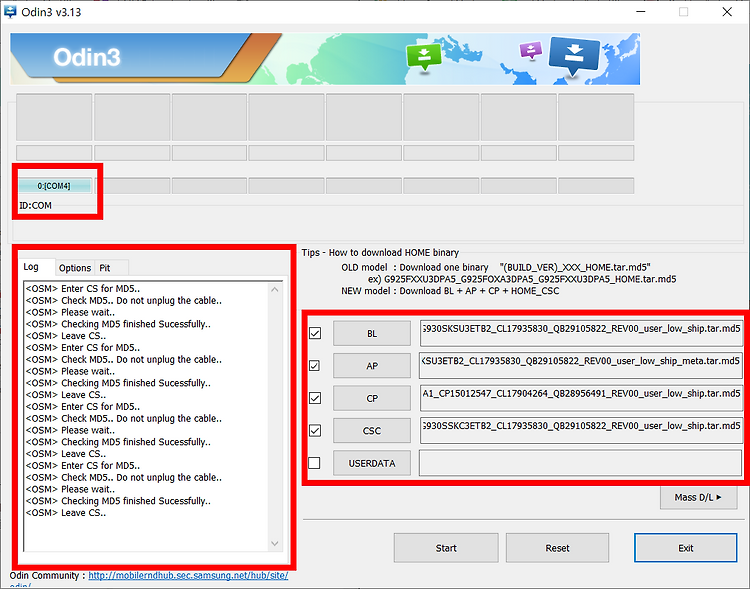Start the firmware flash
The width and height of the screenshot is (750, 589).
(x=446, y=548)
